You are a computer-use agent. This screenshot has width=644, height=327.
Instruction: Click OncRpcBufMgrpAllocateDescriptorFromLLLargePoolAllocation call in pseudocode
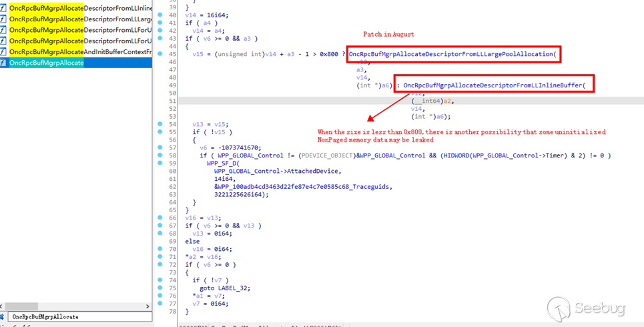[x=452, y=54]
